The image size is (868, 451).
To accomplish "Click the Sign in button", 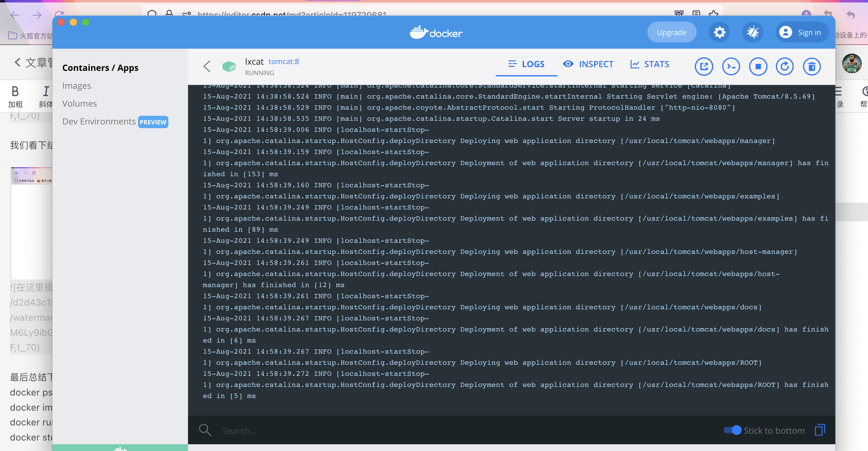I will coord(802,32).
